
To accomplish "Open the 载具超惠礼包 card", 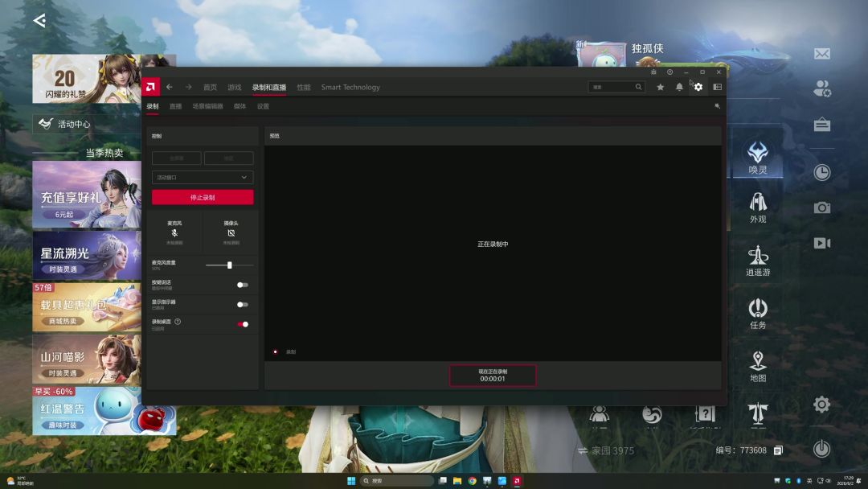I will pyautogui.click(x=87, y=307).
